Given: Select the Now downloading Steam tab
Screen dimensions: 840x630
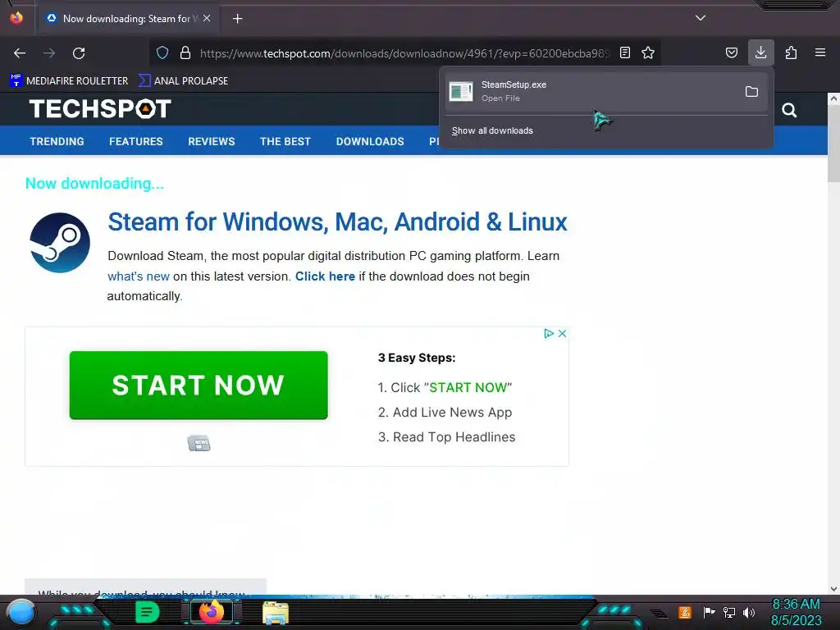Looking at the screenshot, I should coord(129,19).
